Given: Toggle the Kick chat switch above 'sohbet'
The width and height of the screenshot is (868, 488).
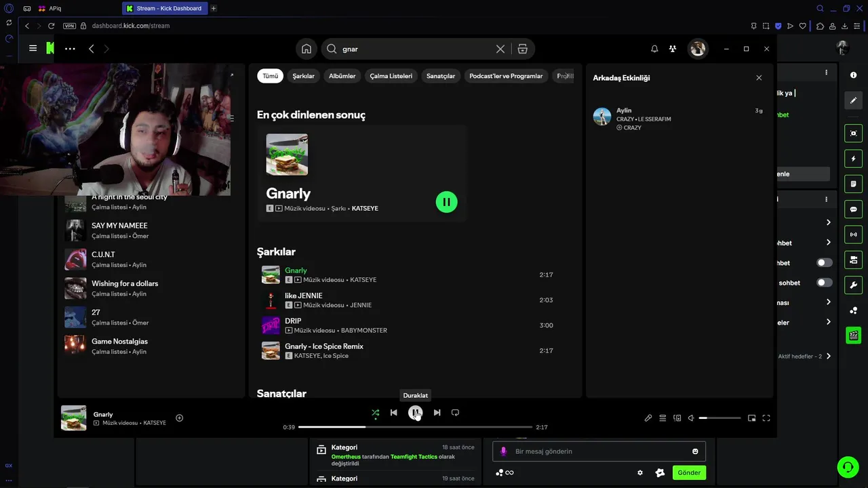Looking at the screenshot, I should point(825,262).
